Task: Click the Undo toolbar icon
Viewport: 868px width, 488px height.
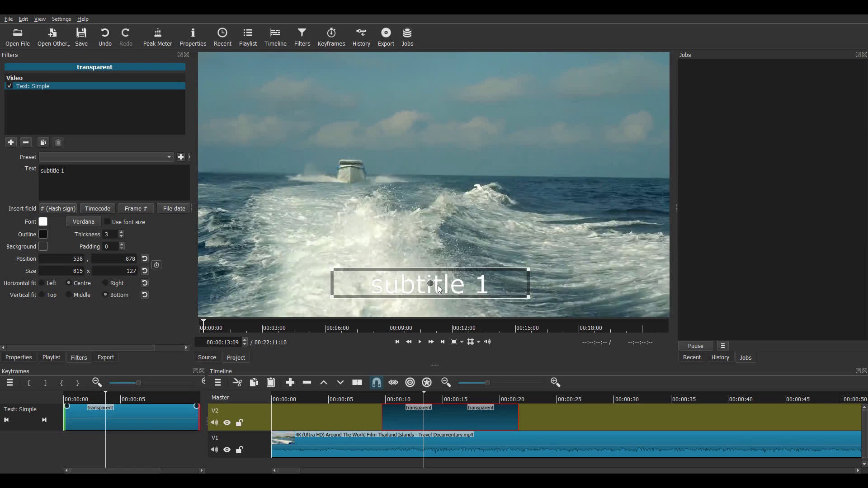Action: (x=105, y=36)
